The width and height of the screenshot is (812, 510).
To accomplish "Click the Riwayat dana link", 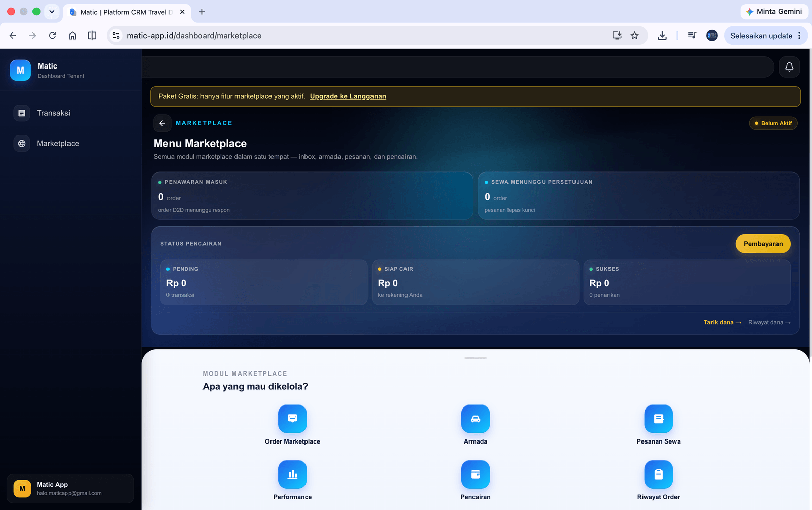I will point(769,322).
